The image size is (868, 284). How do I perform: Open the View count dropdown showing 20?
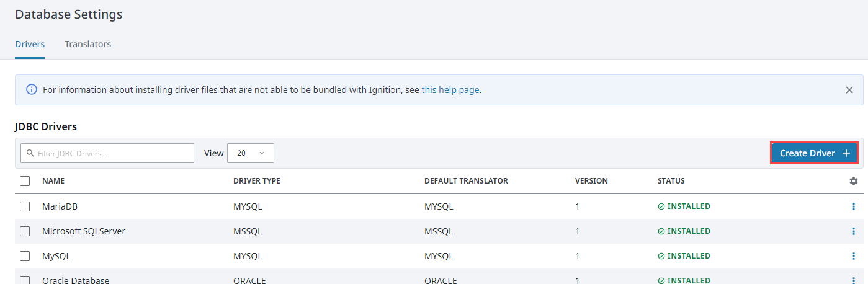click(x=251, y=153)
